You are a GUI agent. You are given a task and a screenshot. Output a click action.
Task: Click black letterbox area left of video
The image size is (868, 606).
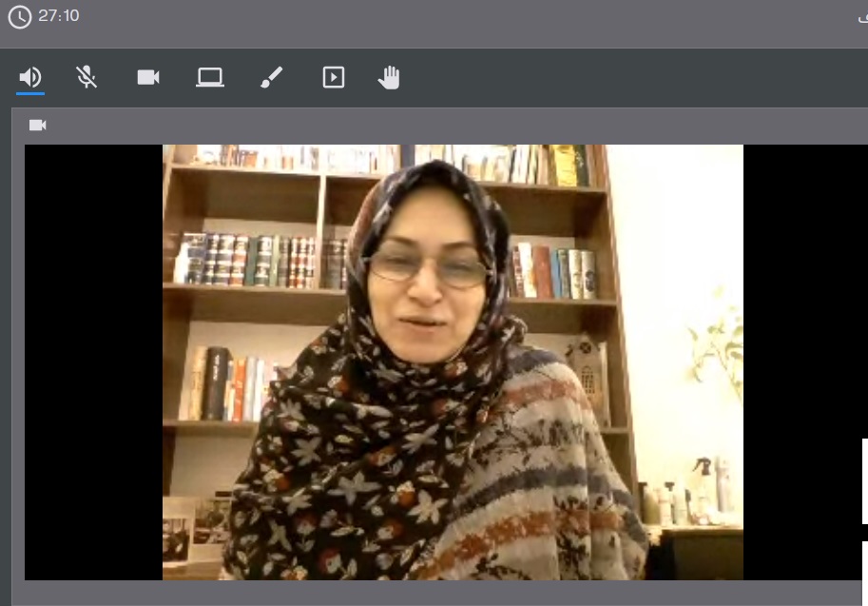pos(93,362)
